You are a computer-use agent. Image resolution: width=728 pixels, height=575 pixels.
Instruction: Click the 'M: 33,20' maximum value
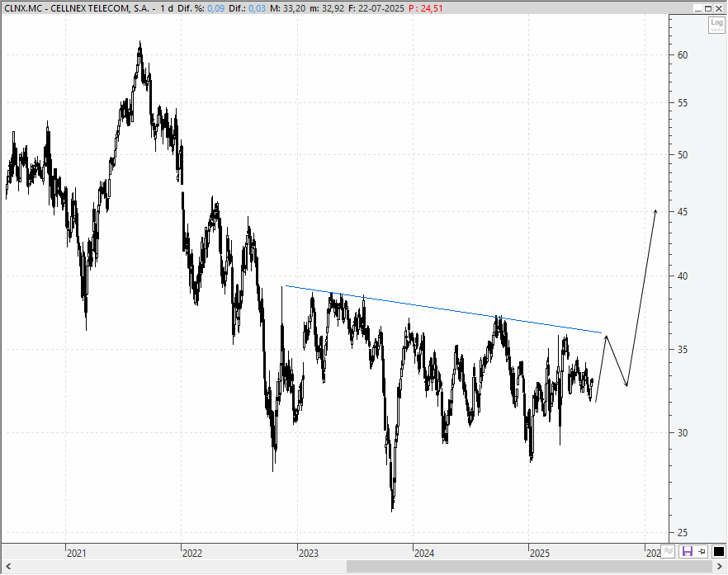point(287,8)
